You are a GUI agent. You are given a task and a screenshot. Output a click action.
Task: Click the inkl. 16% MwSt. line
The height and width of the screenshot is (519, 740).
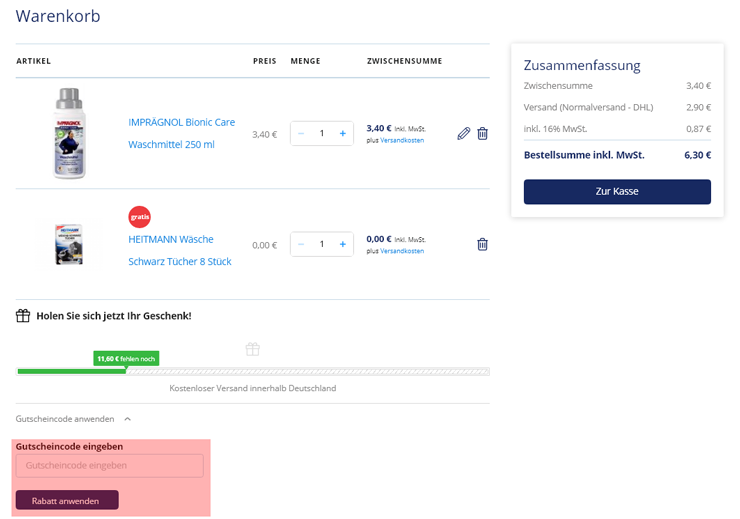tap(617, 129)
